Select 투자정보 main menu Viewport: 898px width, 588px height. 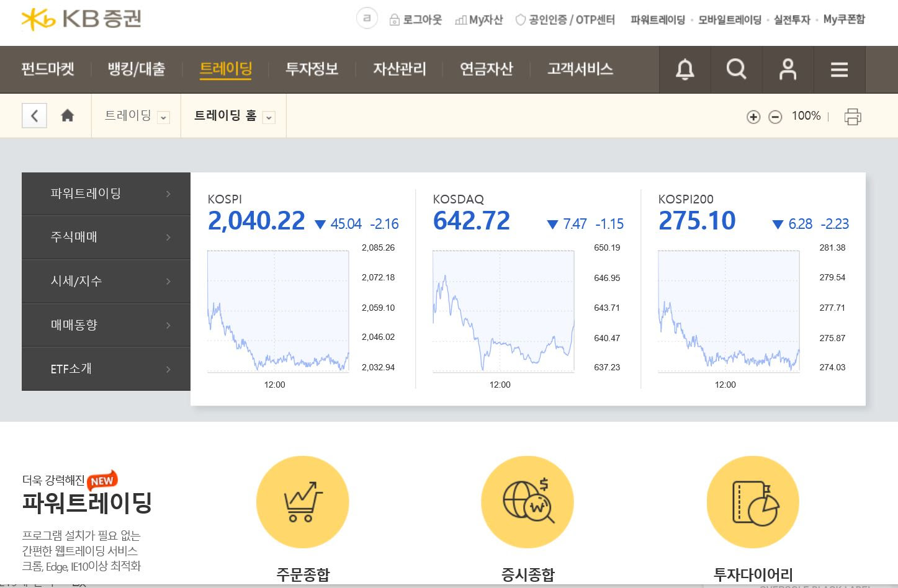(x=312, y=69)
